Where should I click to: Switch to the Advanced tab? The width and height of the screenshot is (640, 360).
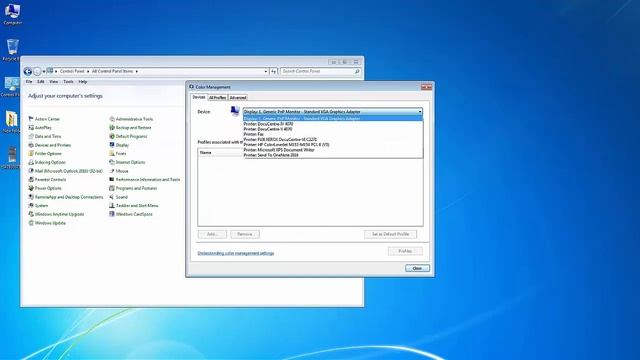(238, 98)
